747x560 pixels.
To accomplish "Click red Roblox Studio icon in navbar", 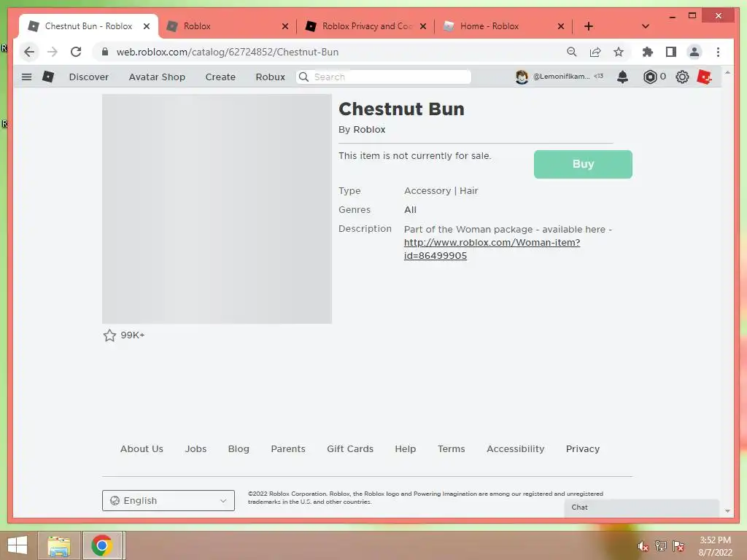I will point(704,77).
